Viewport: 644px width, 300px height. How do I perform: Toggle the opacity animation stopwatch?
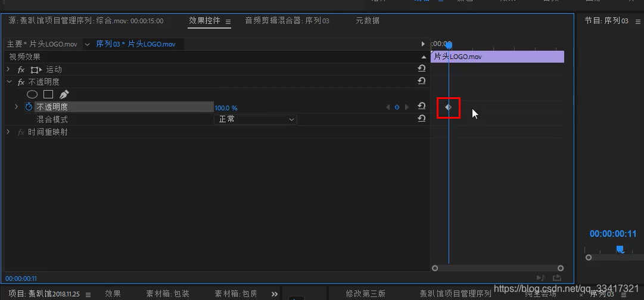point(29,107)
